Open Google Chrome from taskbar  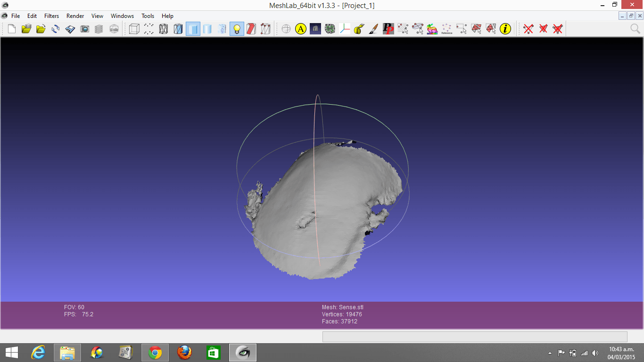(x=155, y=353)
